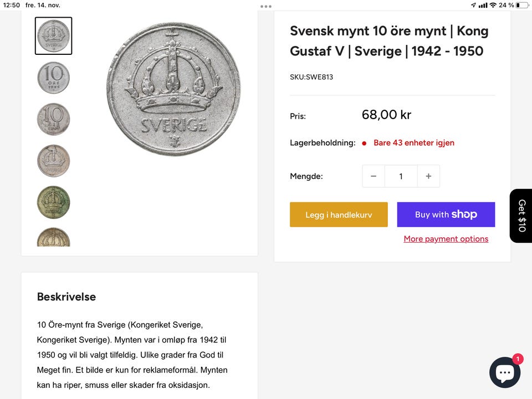Select the green oxidized coin thumbnail
Screen dimensions: 532x399
(x=53, y=202)
